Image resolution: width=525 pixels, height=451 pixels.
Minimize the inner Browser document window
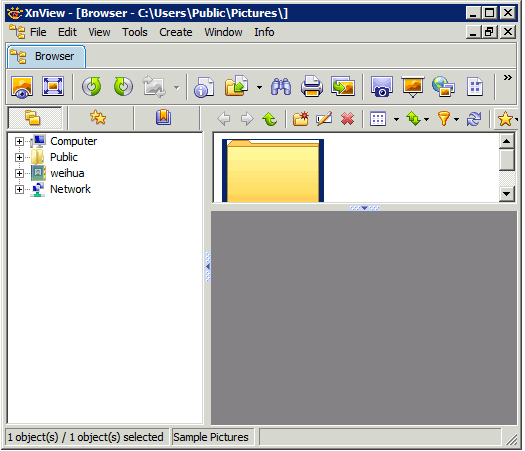coord(473,32)
